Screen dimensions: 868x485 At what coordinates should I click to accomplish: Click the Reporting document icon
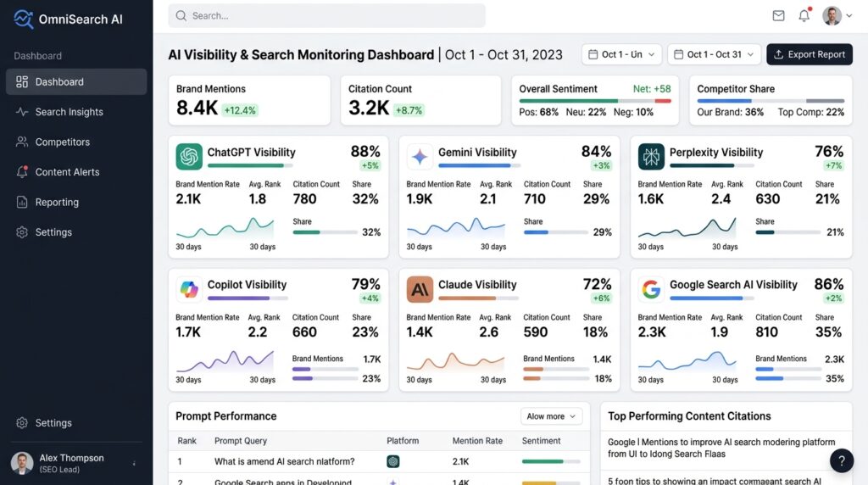click(22, 202)
